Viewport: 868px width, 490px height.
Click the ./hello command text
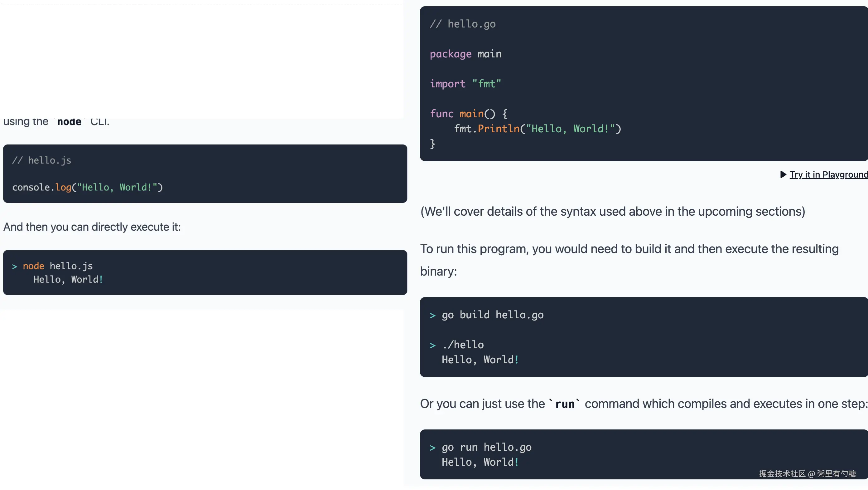click(x=463, y=345)
